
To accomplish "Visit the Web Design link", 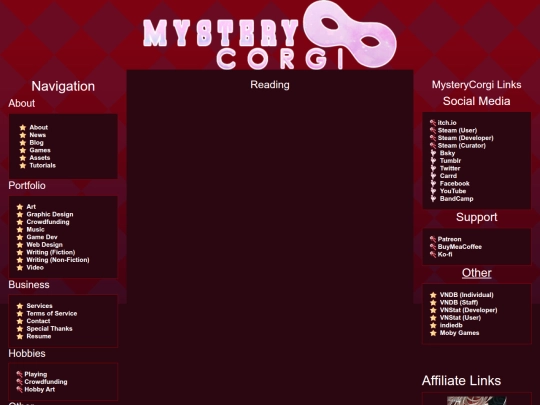I will (x=44, y=245).
